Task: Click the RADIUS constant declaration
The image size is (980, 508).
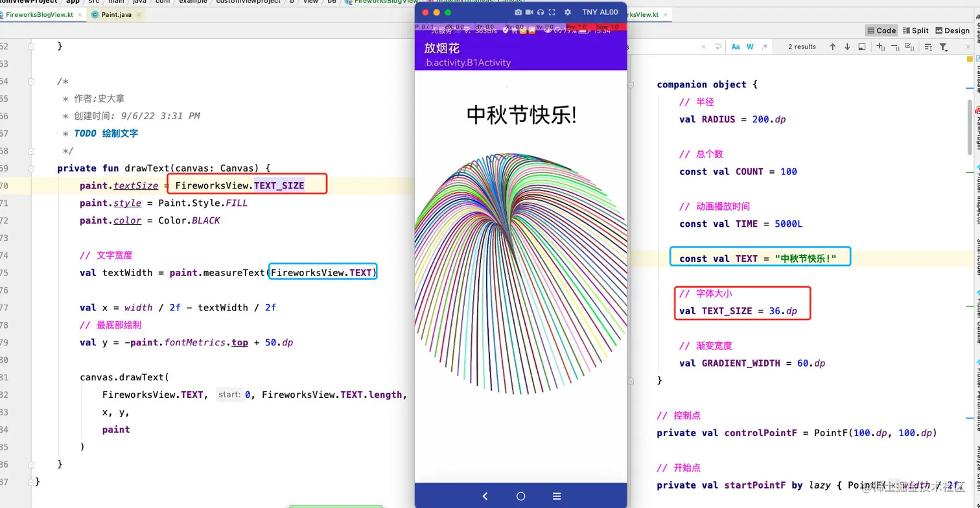Action: (x=732, y=119)
